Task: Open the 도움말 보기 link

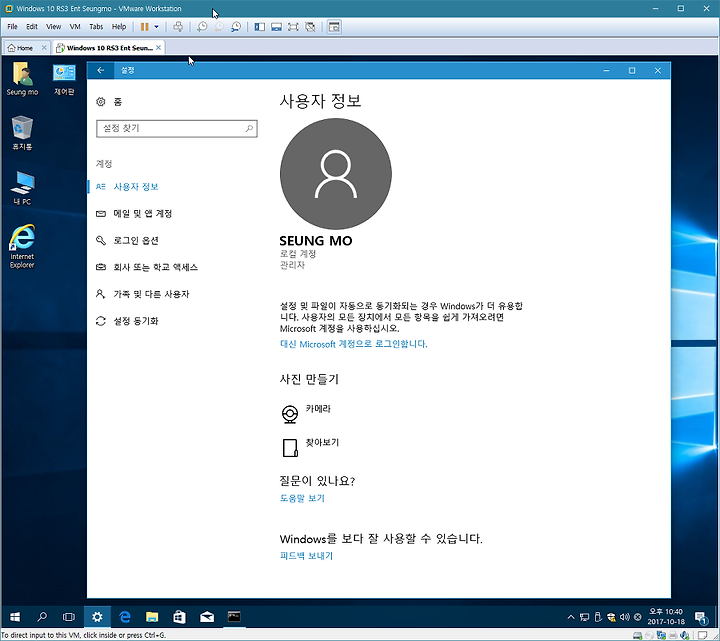Action: tap(302, 498)
